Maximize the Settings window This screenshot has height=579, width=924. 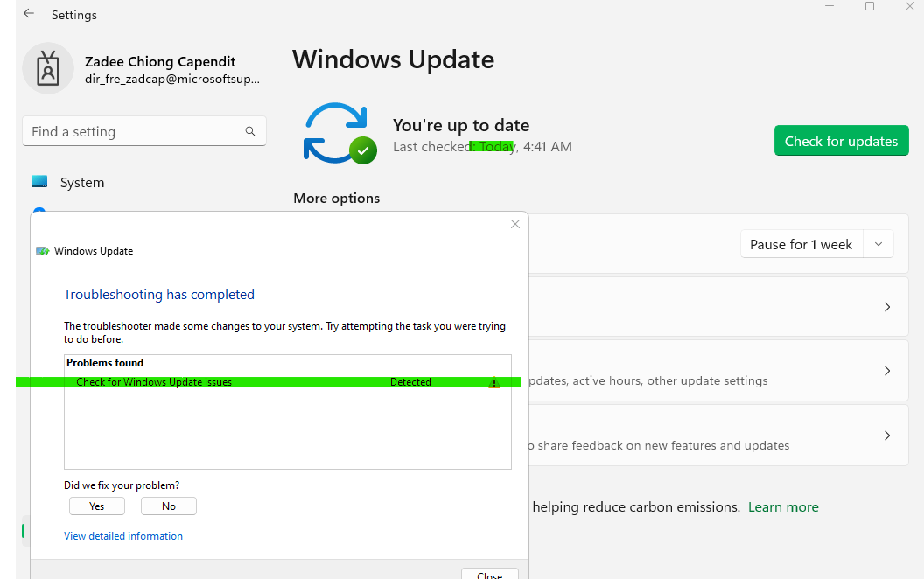[x=869, y=6]
